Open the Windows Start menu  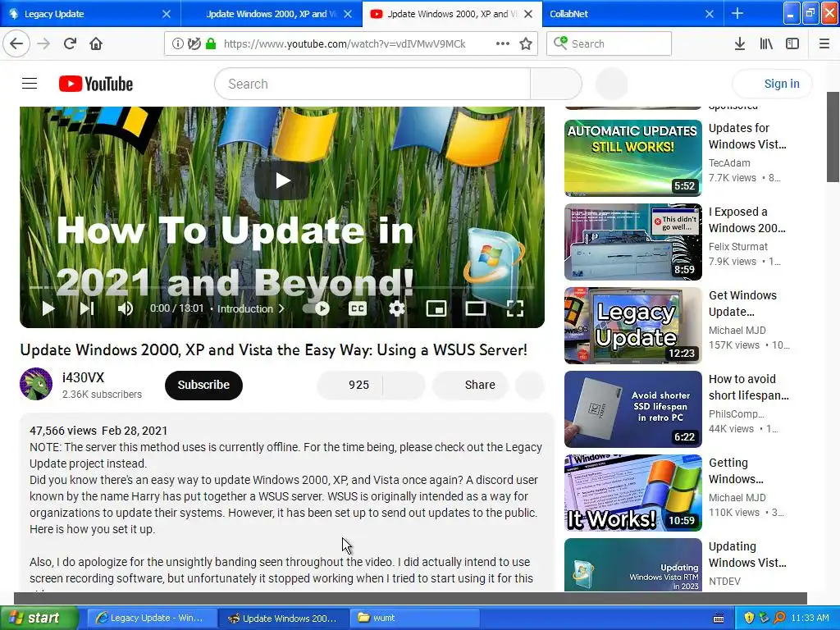tap(39, 618)
